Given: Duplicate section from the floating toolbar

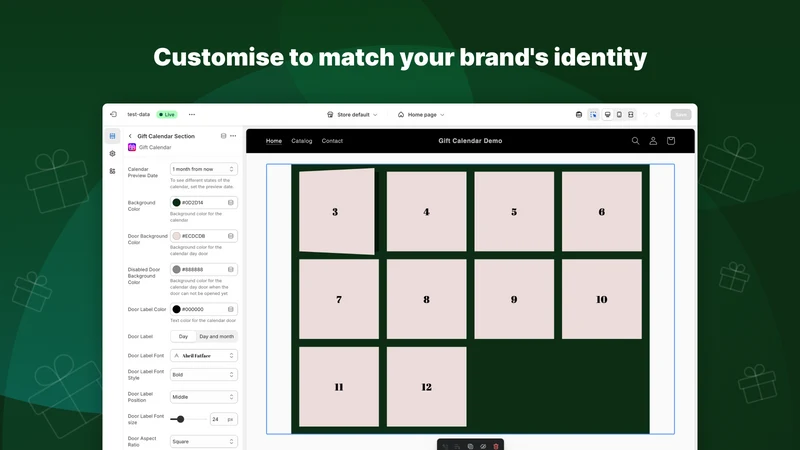Looking at the screenshot, I should [470, 446].
